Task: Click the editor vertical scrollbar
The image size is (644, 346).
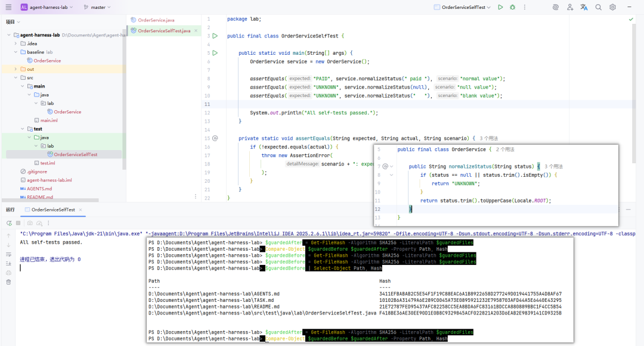Action: tap(634, 94)
